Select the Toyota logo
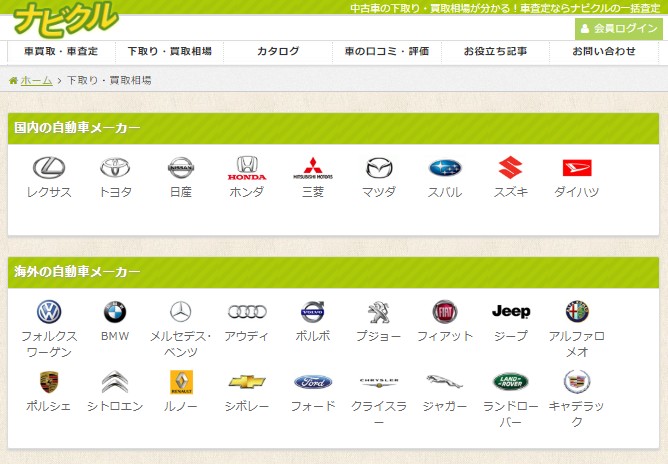The image size is (668, 464). point(115,167)
